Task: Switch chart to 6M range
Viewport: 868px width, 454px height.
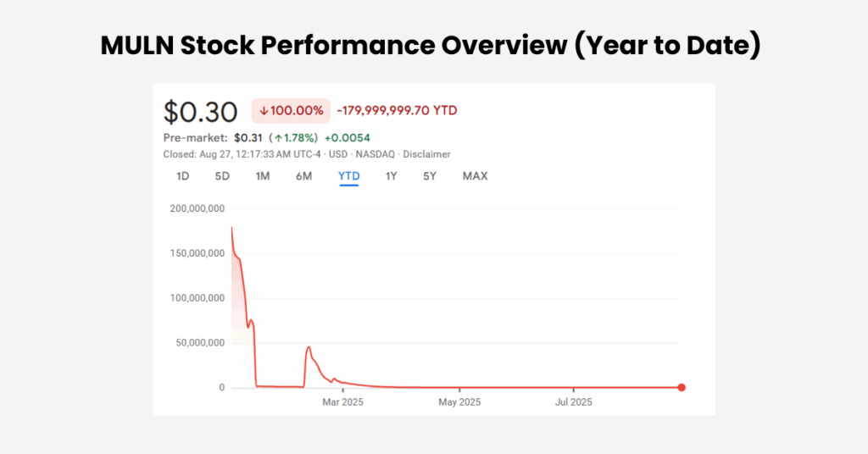Action: (304, 176)
